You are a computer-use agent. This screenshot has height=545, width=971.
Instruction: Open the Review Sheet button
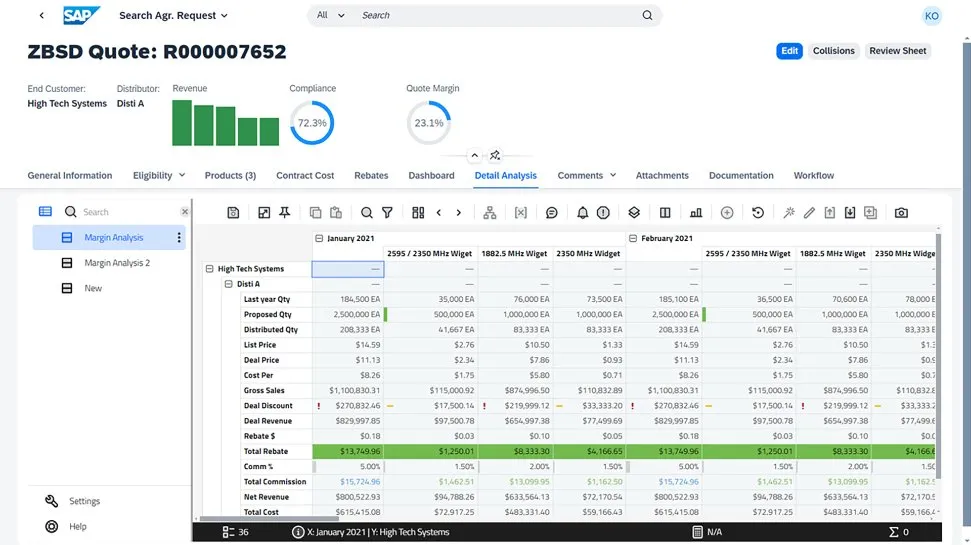coord(897,51)
